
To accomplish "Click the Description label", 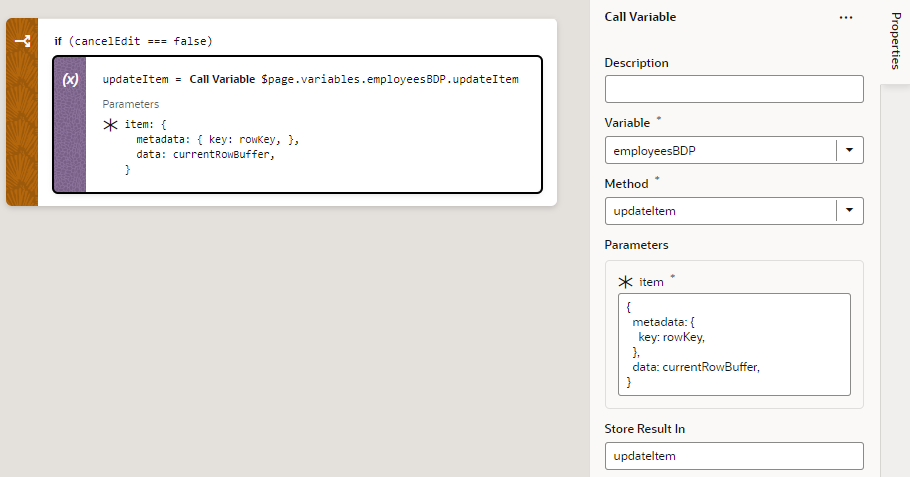I will tap(636, 63).
